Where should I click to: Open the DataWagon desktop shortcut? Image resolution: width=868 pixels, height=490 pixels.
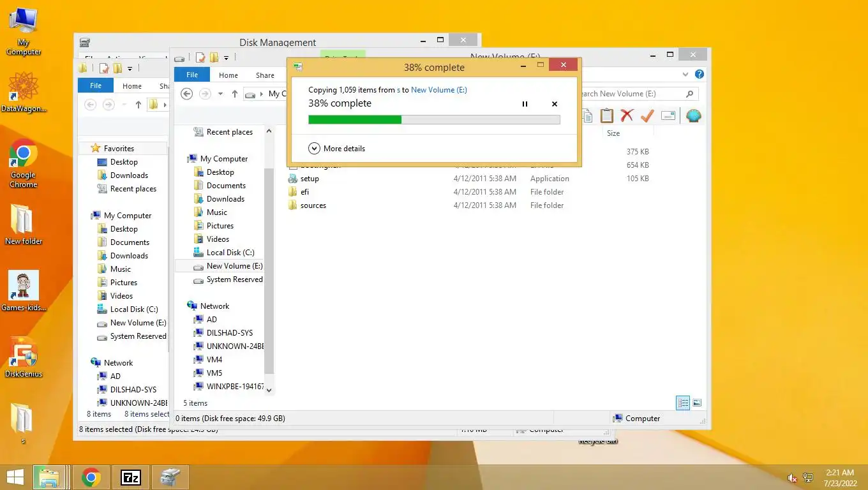pos(24,92)
